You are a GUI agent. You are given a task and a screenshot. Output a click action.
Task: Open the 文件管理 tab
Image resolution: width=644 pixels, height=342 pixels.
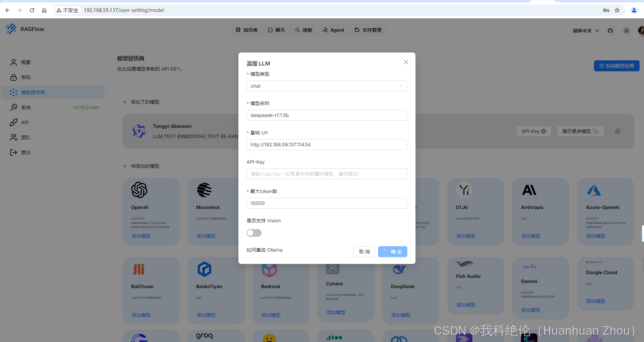tap(368, 30)
